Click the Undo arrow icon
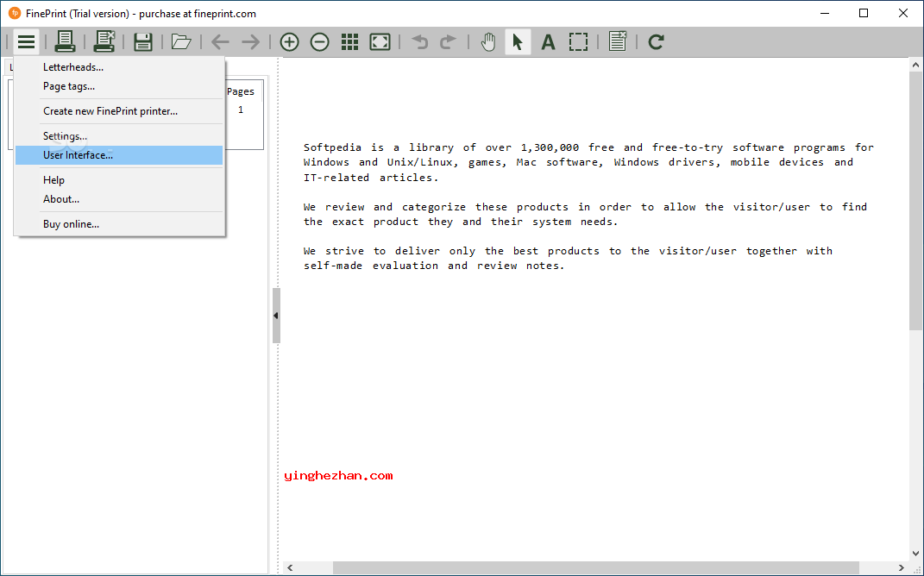The width and height of the screenshot is (924, 576). click(x=419, y=41)
